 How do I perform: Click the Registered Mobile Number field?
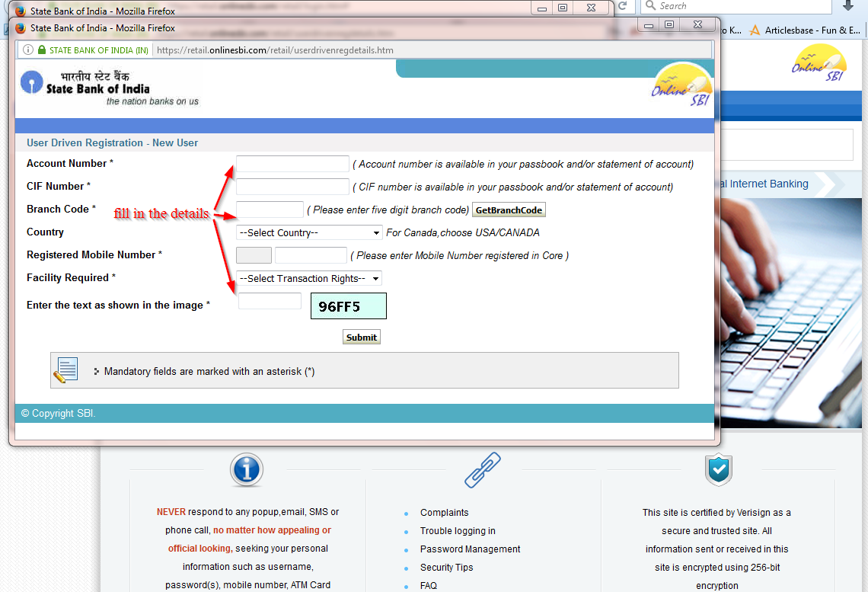coord(311,255)
